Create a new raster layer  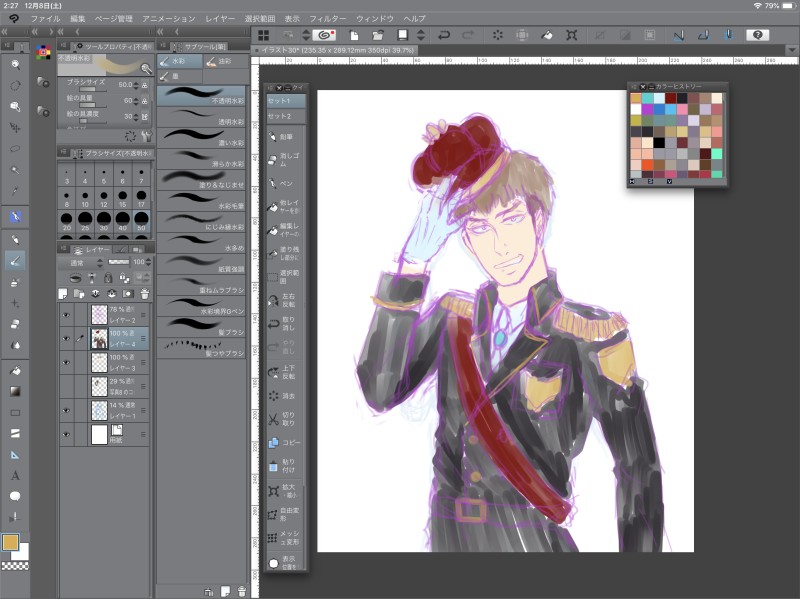click(x=63, y=294)
